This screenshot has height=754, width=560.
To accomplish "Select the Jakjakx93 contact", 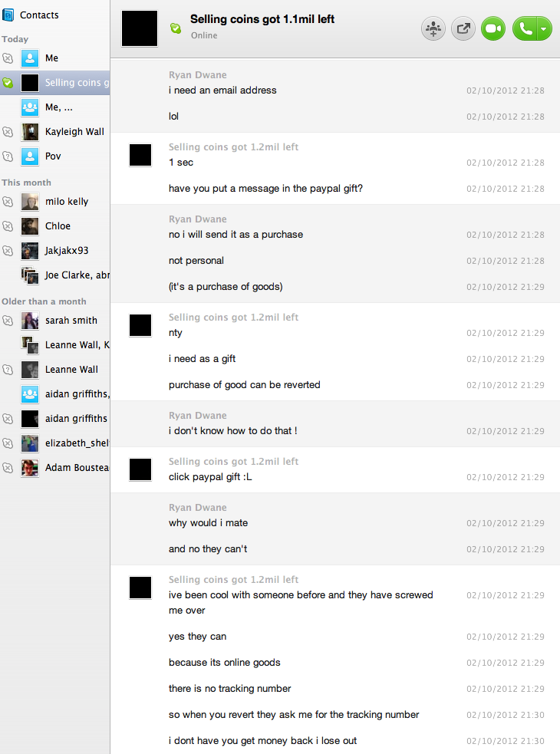I will point(54,251).
